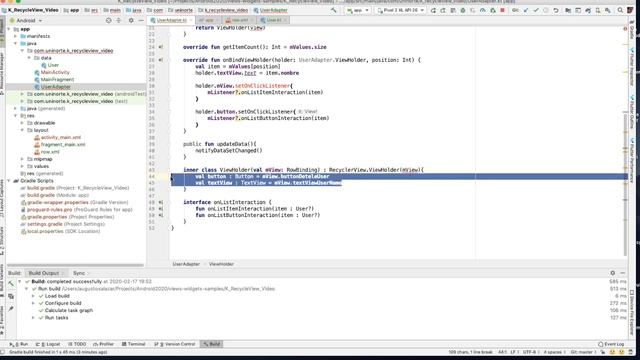Collapse the data package node
The image size is (640, 360).
click(x=29, y=58)
